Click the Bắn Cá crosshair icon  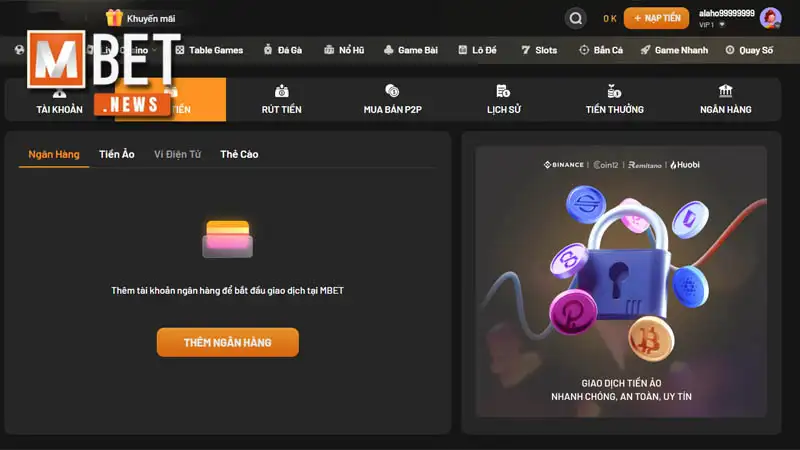point(584,49)
